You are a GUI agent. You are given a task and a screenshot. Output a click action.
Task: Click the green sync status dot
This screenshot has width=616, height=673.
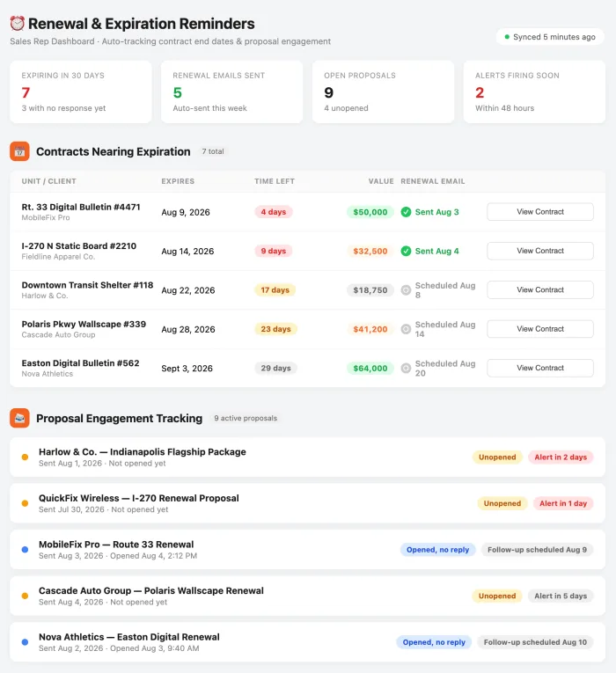click(507, 37)
